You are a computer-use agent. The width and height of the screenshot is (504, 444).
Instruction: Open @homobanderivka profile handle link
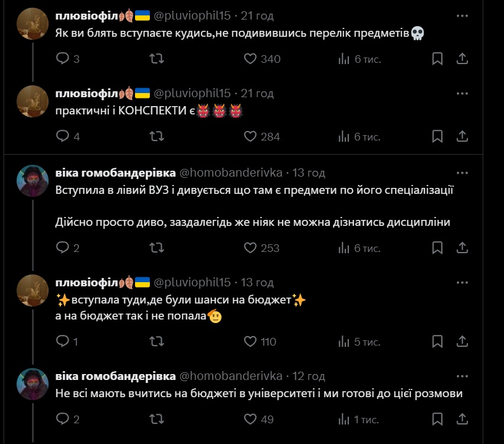tap(231, 173)
